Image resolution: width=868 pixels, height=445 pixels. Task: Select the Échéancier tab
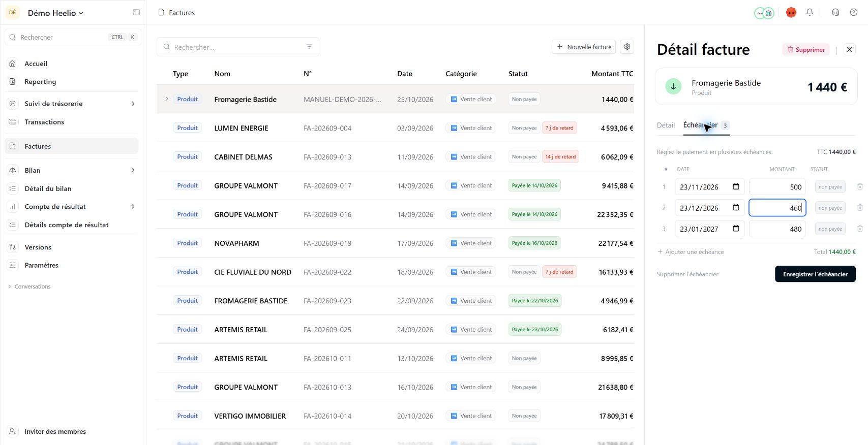[706, 125]
